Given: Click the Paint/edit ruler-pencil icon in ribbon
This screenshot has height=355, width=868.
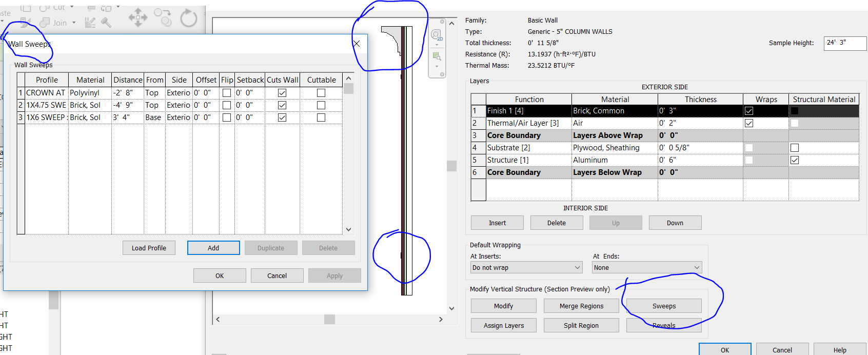Looking at the screenshot, I should (90, 22).
